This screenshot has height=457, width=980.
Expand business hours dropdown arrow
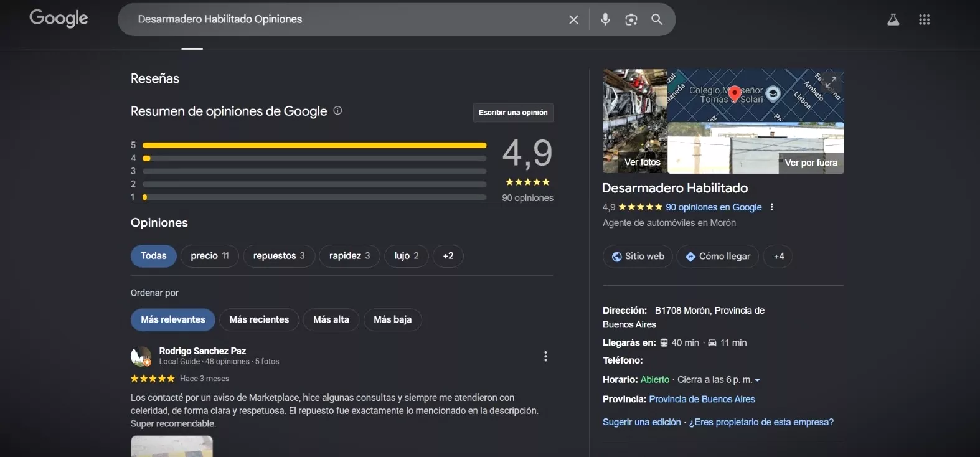point(757,380)
